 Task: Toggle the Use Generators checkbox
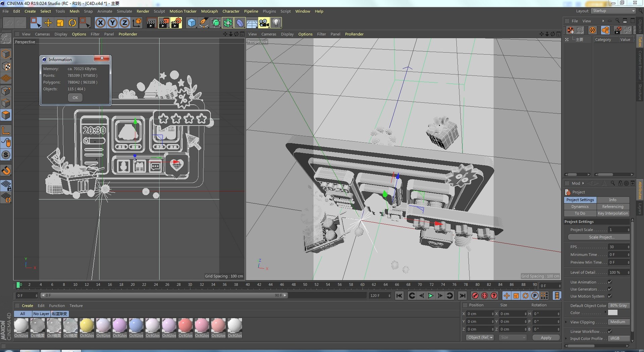(x=610, y=289)
